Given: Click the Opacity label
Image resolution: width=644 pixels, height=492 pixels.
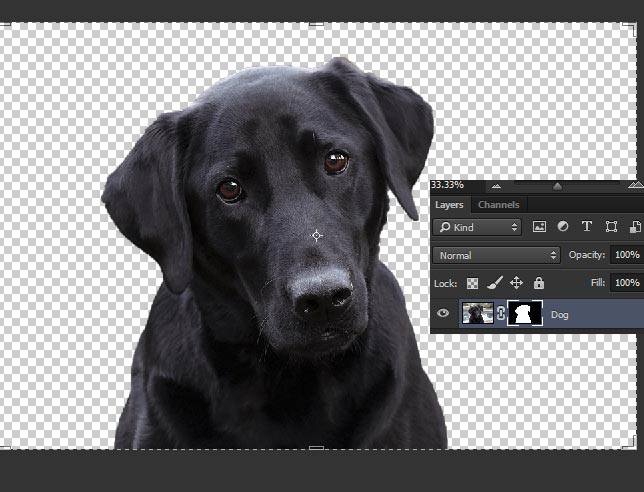Looking at the screenshot, I should pyautogui.click(x=586, y=255).
